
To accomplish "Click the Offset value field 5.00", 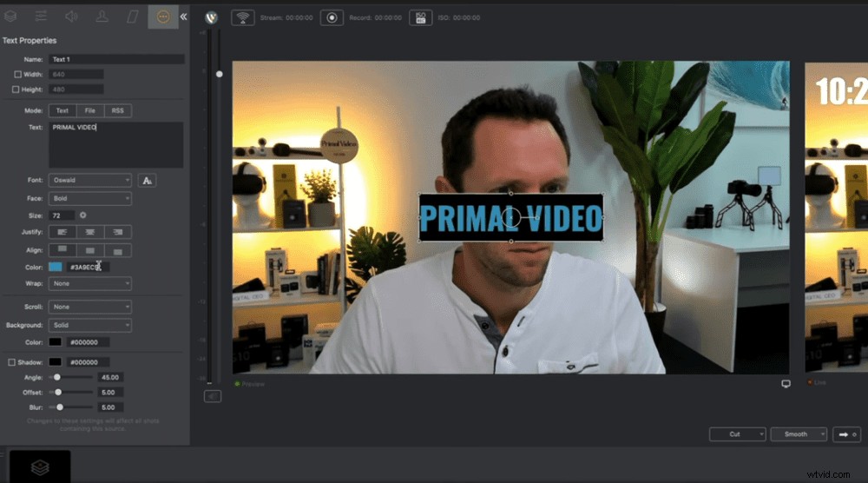I will (x=110, y=392).
